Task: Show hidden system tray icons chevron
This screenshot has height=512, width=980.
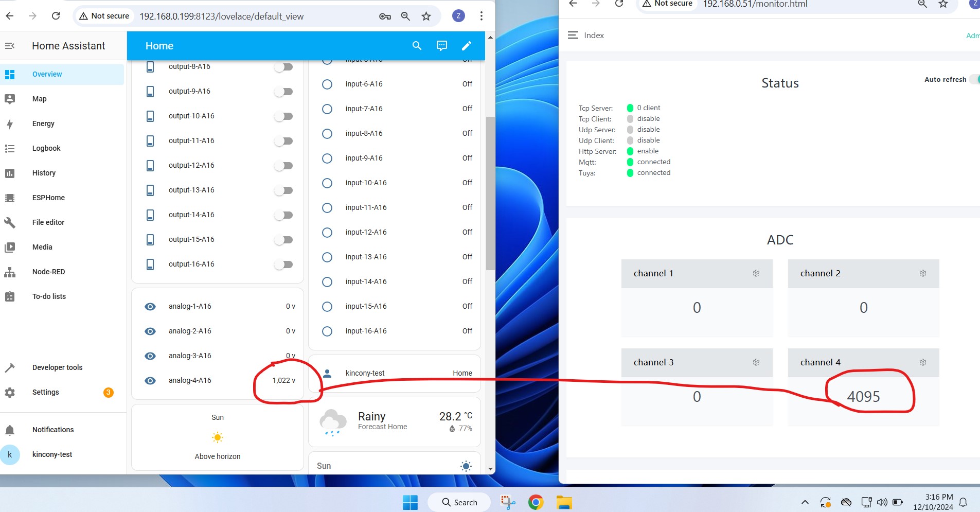Action: [x=805, y=502]
